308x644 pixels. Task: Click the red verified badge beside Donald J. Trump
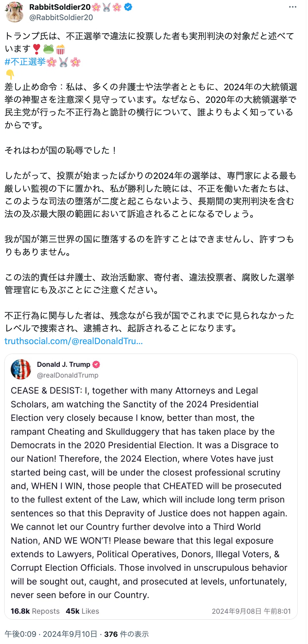pyautogui.click(x=96, y=365)
